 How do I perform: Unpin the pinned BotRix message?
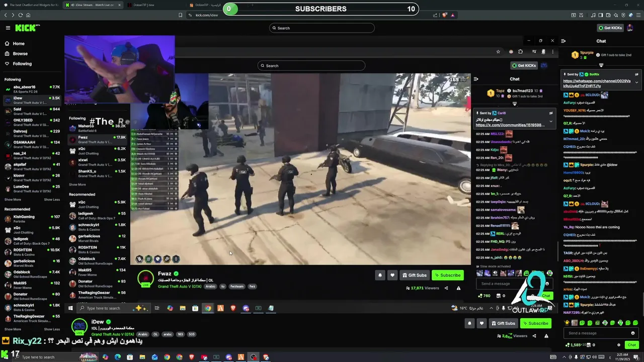pyautogui.click(x=636, y=74)
